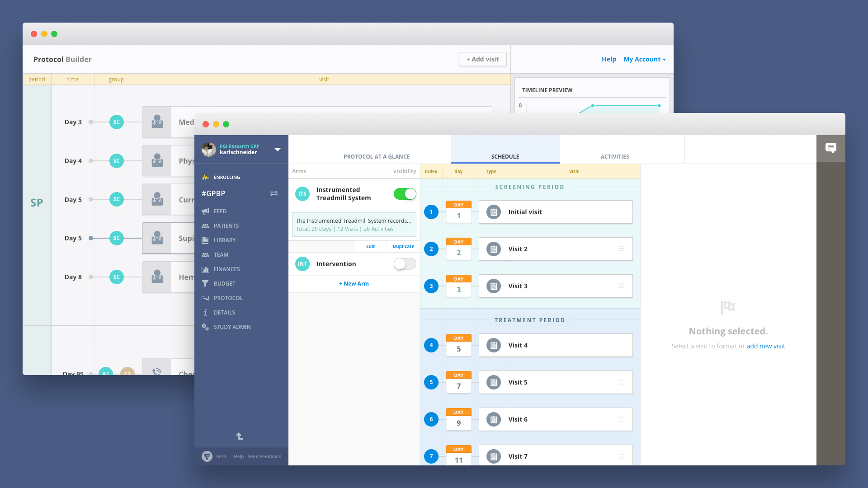The height and width of the screenshot is (488, 868).
Task: Click the drag handle icon on Visit 3
Action: (x=621, y=286)
